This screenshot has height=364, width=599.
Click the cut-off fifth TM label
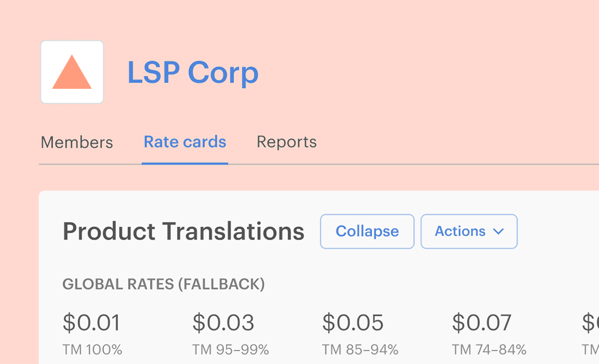tap(590, 350)
